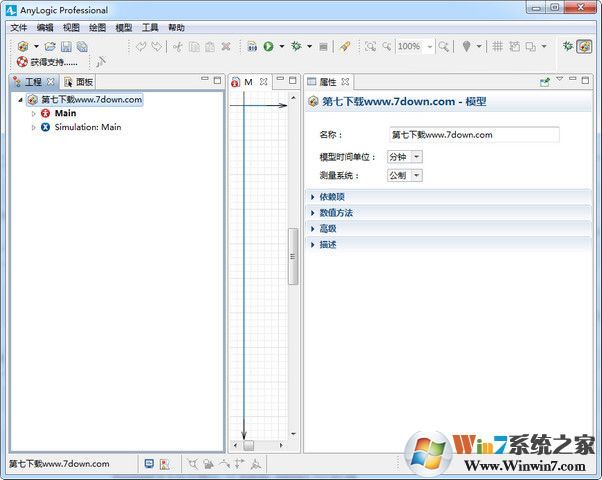Image resolution: width=602 pixels, height=480 pixels.
Task: Select Main in the project tree
Action: pos(65,113)
